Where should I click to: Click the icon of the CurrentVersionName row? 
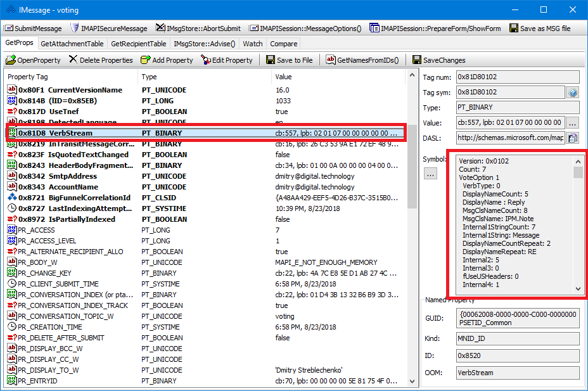point(12,90)
